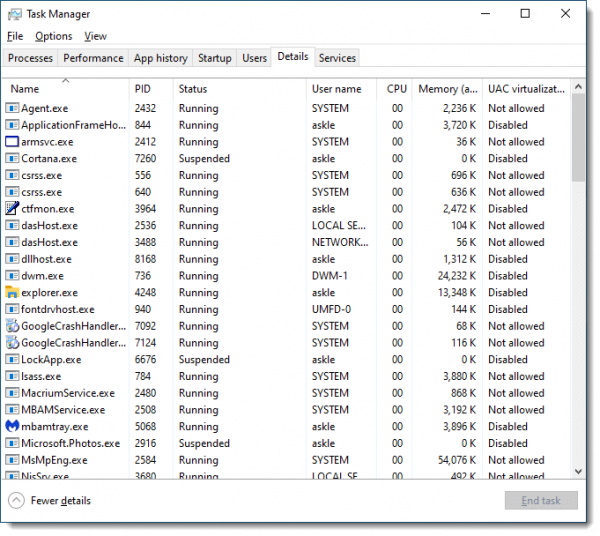Switch to the Processes tab
The height and width of the screenshot is (536, 600).
coord(30,58)
